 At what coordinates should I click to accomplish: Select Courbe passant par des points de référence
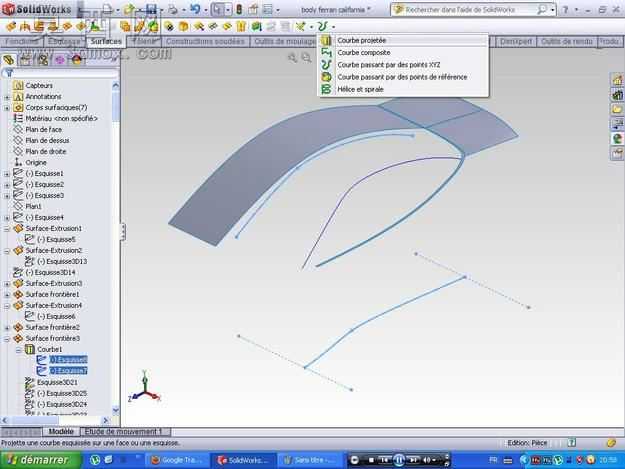coord(404,77)
